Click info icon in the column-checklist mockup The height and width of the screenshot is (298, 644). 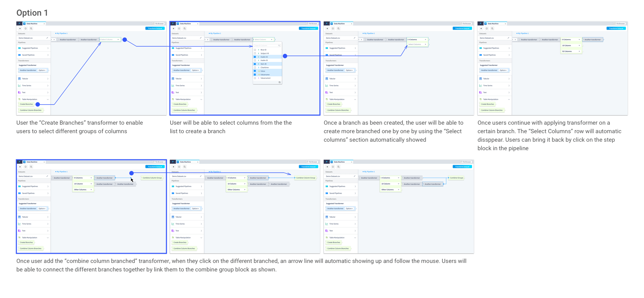point(179,29)
